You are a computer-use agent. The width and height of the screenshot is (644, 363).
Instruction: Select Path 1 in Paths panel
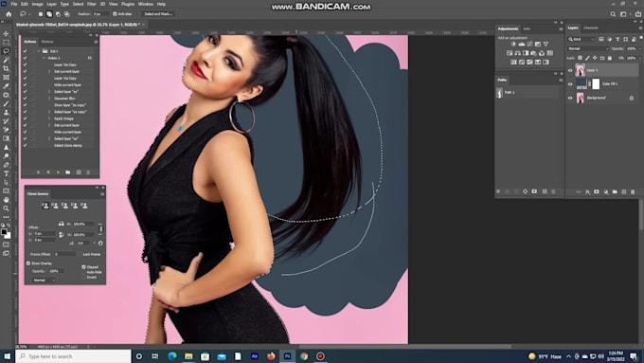(528, 93)
